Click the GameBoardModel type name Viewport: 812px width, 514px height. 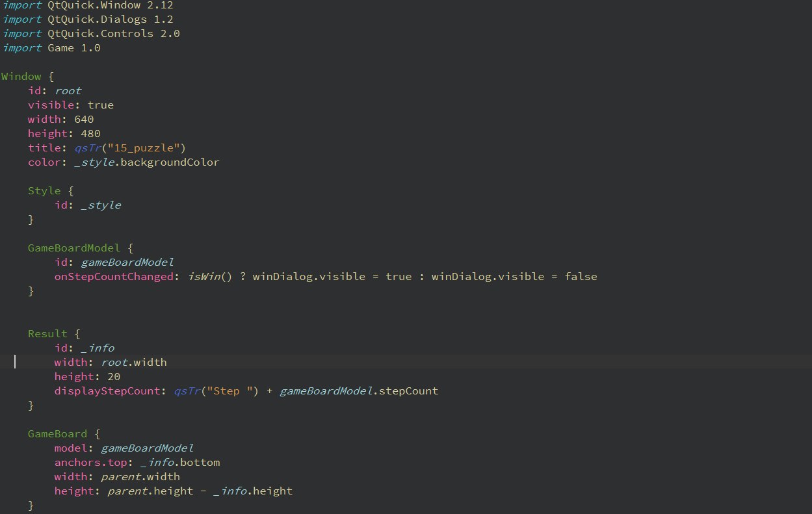(74, 248)
